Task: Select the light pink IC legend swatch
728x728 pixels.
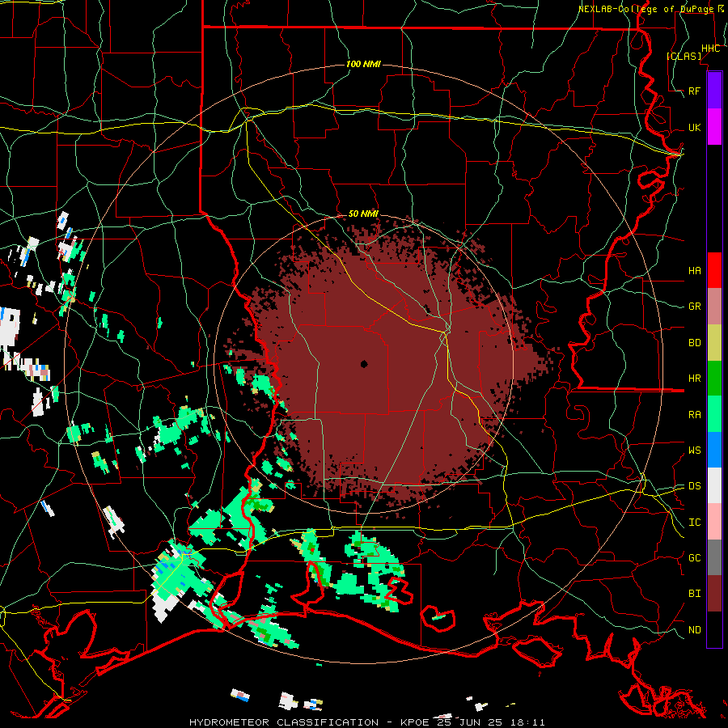Action: (714, 522)
